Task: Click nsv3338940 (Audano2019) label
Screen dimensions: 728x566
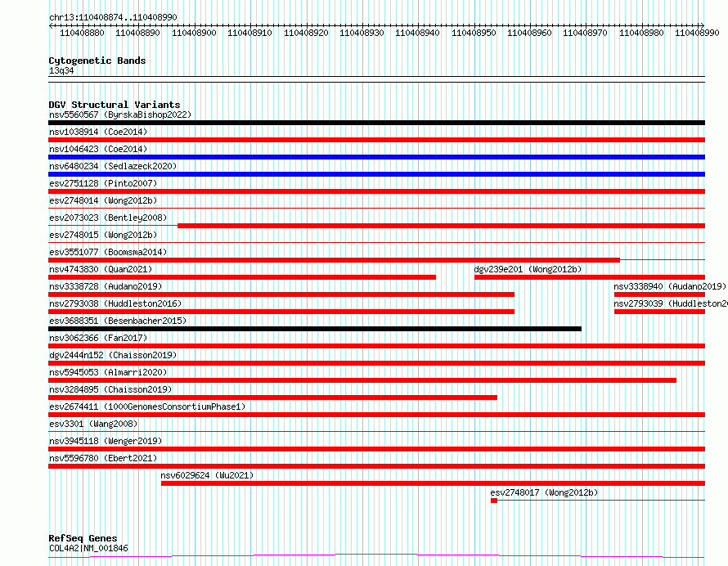Action: [670, 286]
